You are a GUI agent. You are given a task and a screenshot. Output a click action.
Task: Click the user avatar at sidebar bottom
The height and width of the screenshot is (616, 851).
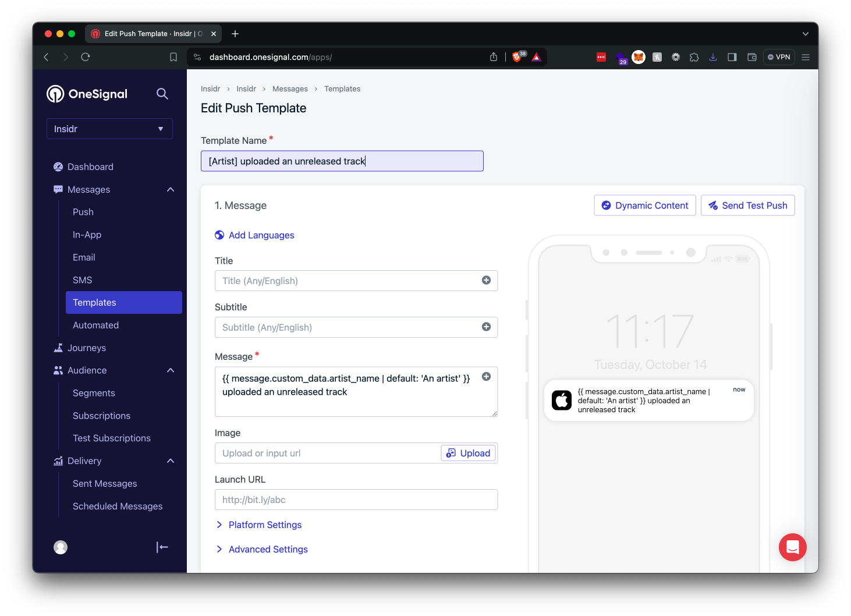click(x=61, y=547)
